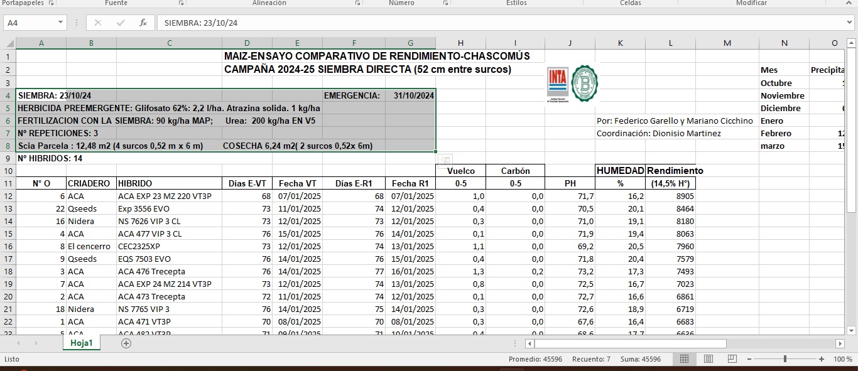Click the Insert Function fx icon
The image size is (868, 371).
tap(143, 23)
